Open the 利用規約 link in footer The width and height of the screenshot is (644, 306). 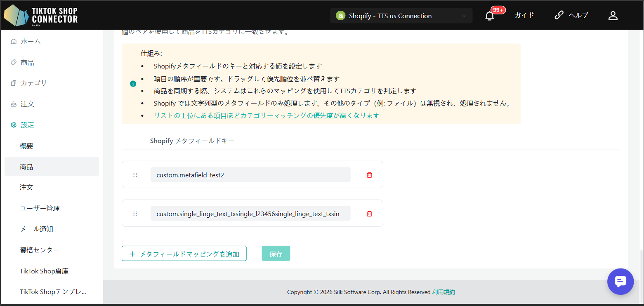pyautogui.click(x=443, y=292)
